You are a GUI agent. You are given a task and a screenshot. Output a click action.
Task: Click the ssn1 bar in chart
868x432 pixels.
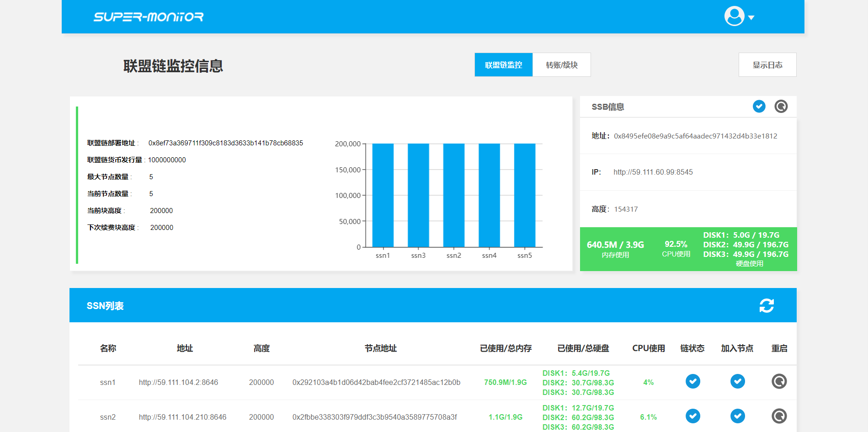[x=383, y=195]
